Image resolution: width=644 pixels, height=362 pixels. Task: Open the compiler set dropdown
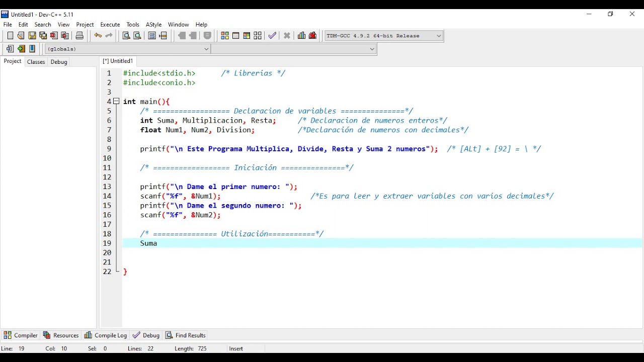click(x=384, y=36)
